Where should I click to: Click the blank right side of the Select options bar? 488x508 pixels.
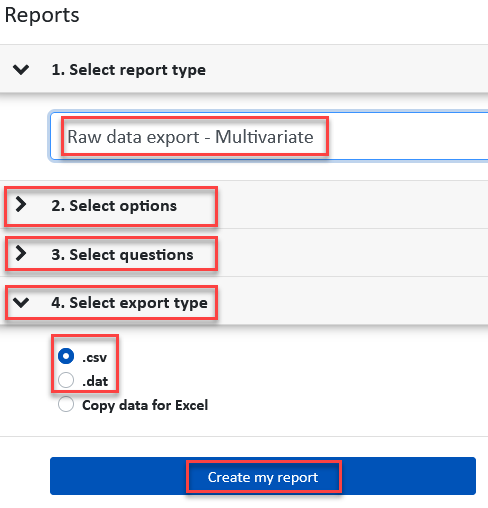353,205
